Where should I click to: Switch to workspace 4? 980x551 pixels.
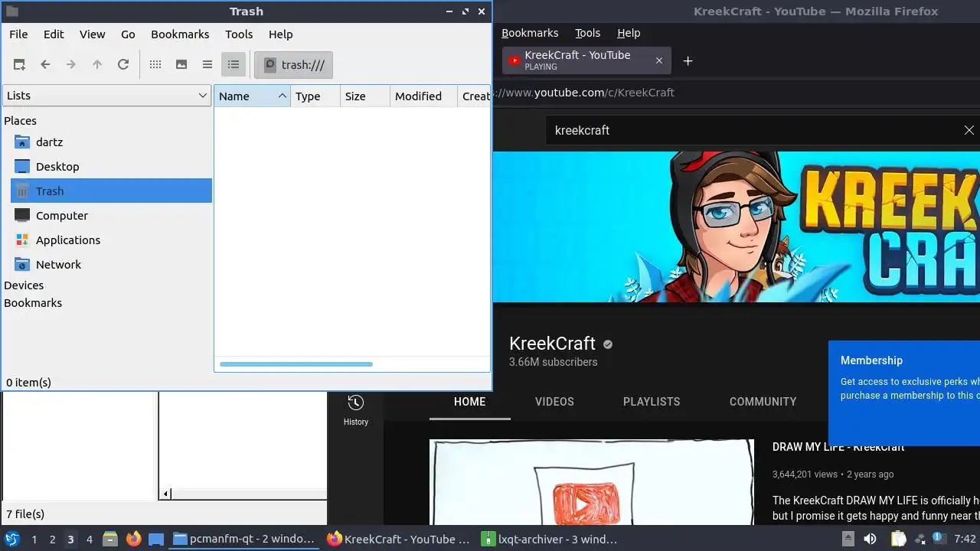[89, 540]
